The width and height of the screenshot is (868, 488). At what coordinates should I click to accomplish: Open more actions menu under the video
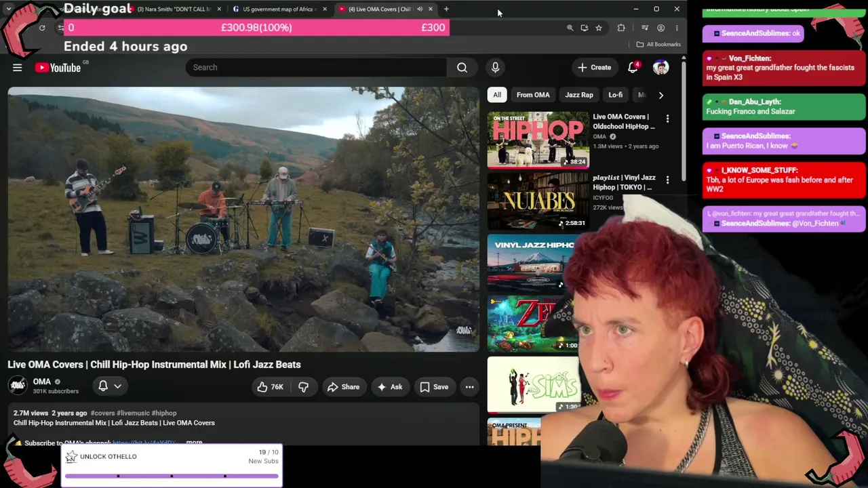point(469,386)
